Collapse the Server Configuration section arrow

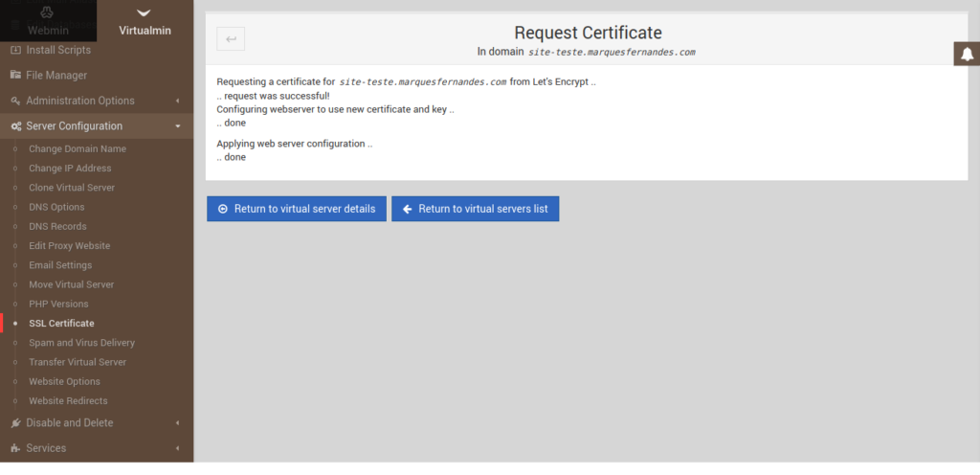pyautogui.click(x=178, y=126)
